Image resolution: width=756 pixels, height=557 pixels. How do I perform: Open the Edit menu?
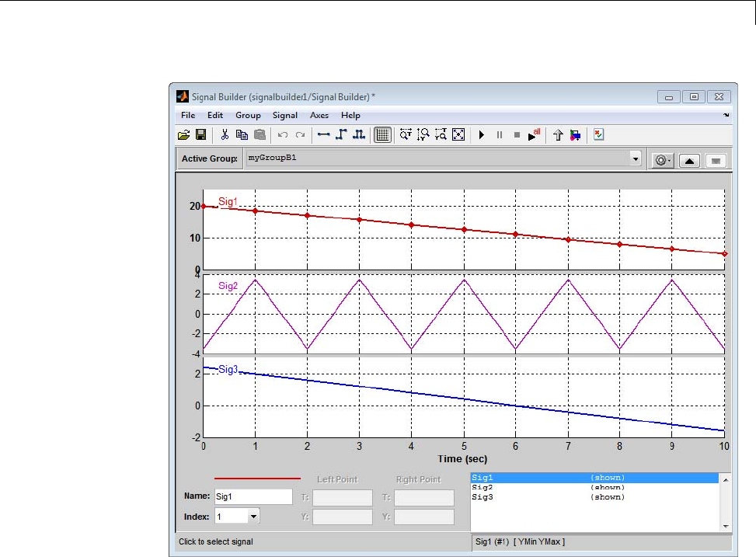coord(215,115)
